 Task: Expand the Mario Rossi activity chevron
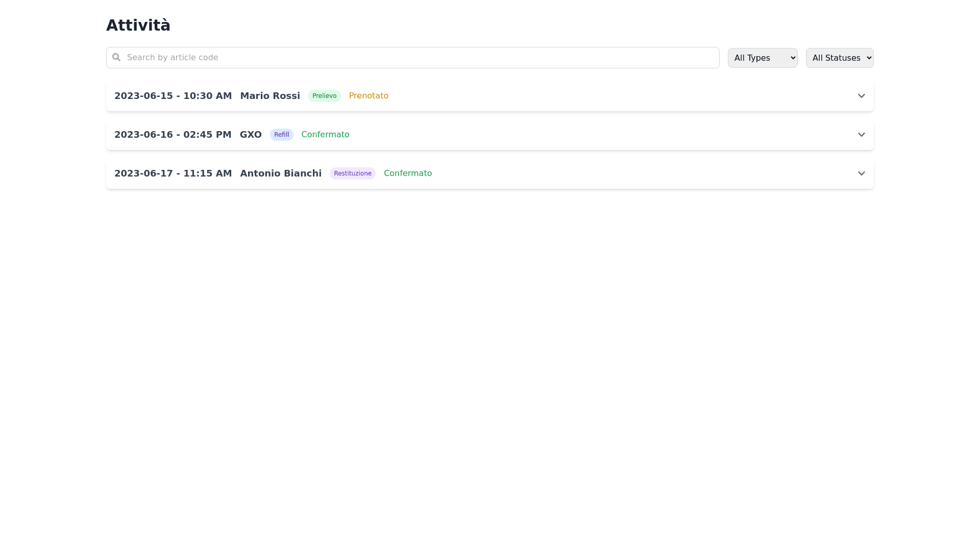861,96
